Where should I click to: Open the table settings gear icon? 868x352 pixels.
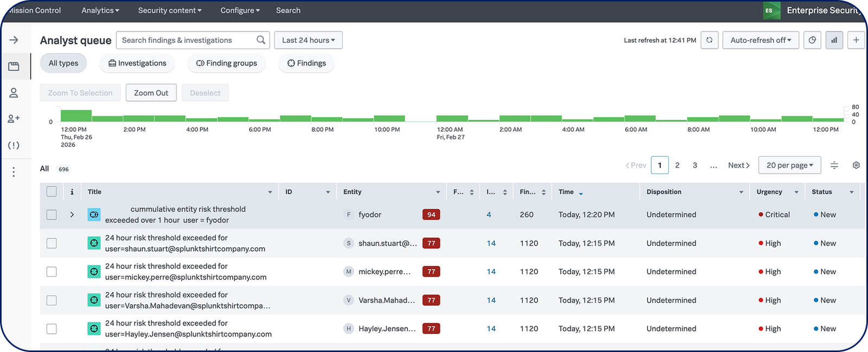pos(856,165)
